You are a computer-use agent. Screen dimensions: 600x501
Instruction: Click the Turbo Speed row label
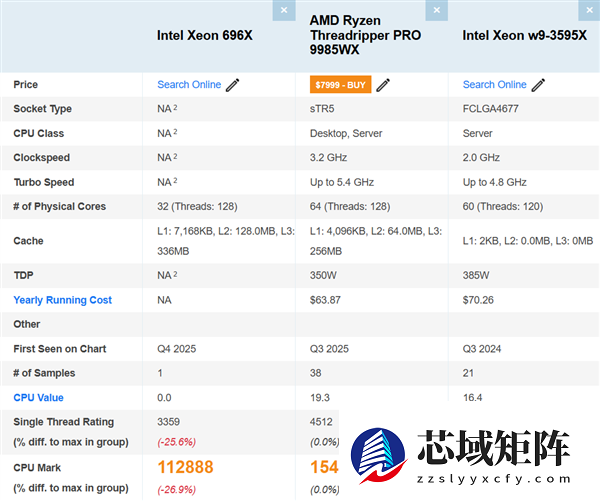point(44,182)
